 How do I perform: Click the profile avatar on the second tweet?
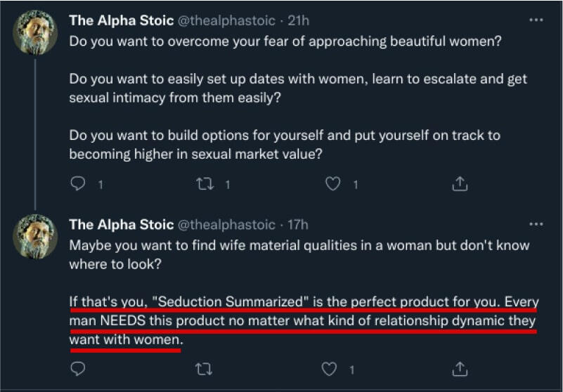(x=35, y=237)
